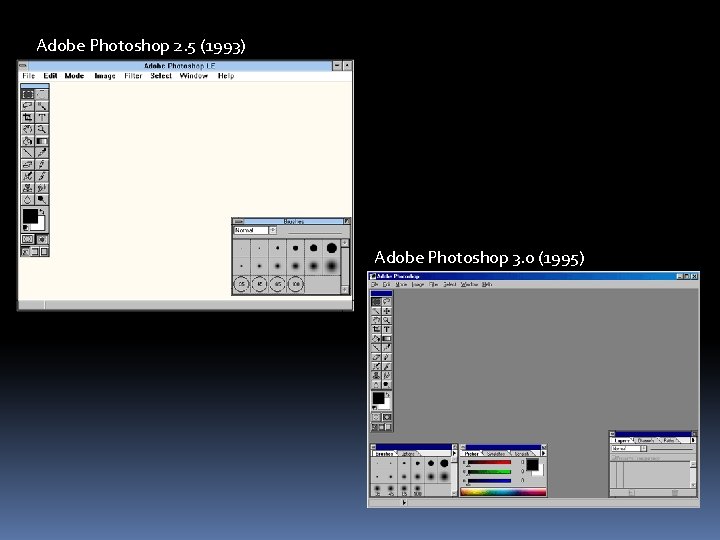Select the Dodge tool in Photoshop 2.5
Image resolution: width=720 pixels, height=540 pixels.
click(x=42, y=199)
